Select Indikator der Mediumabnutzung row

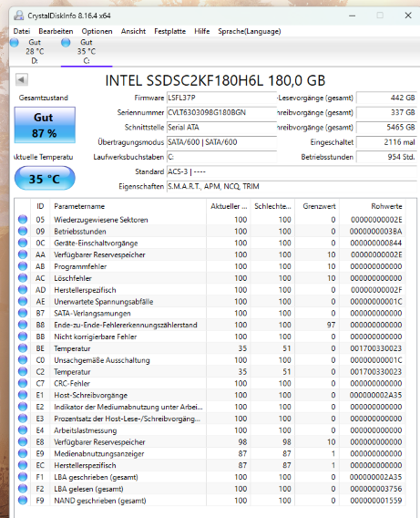(x=210, y=407)
